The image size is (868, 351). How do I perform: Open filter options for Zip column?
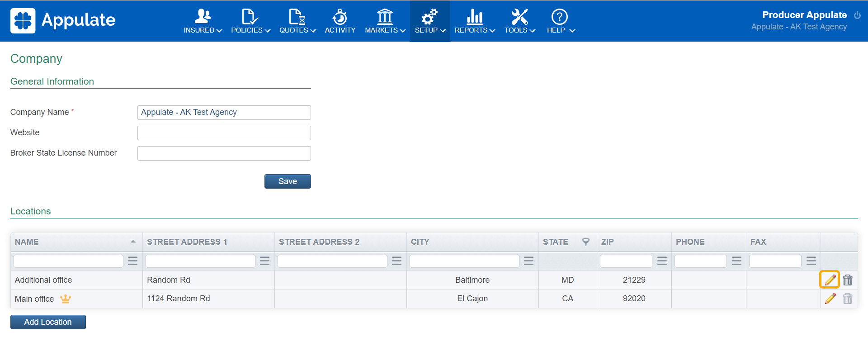(662, 261)
